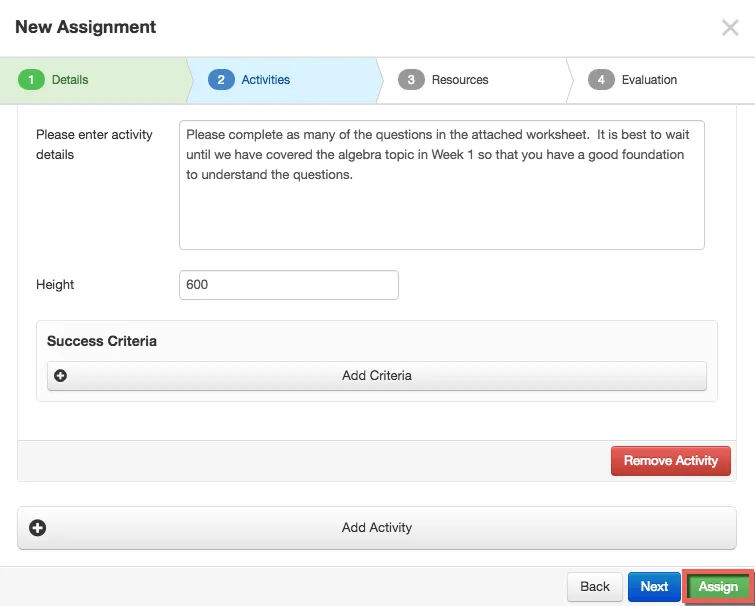Remove this activity with the red button
Viewport: 755px width, 606px height.
[671, 461]
